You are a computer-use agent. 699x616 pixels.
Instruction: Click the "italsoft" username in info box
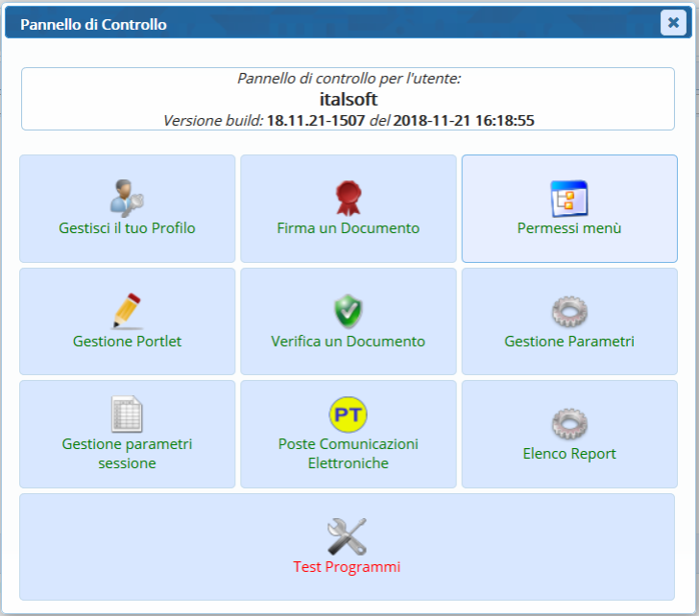coord(348,99)
